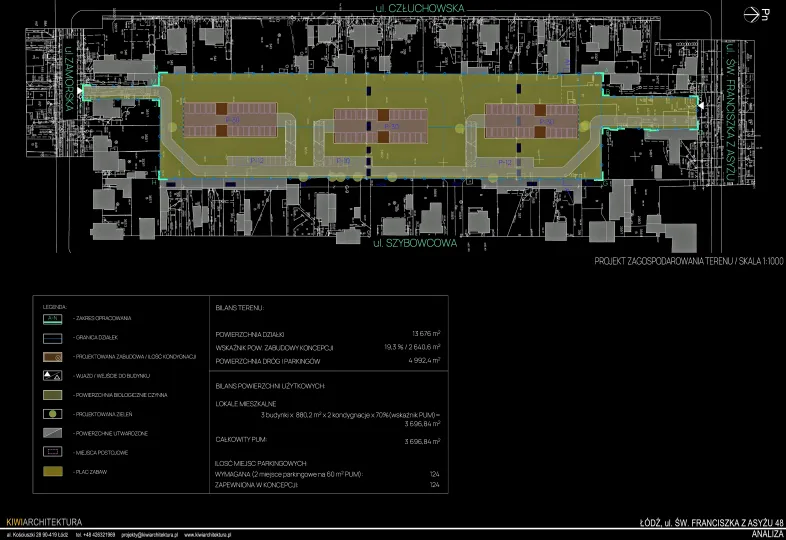Click the Granica Działek legend symbol
This screenshot has width=786, height=540.
56,337
